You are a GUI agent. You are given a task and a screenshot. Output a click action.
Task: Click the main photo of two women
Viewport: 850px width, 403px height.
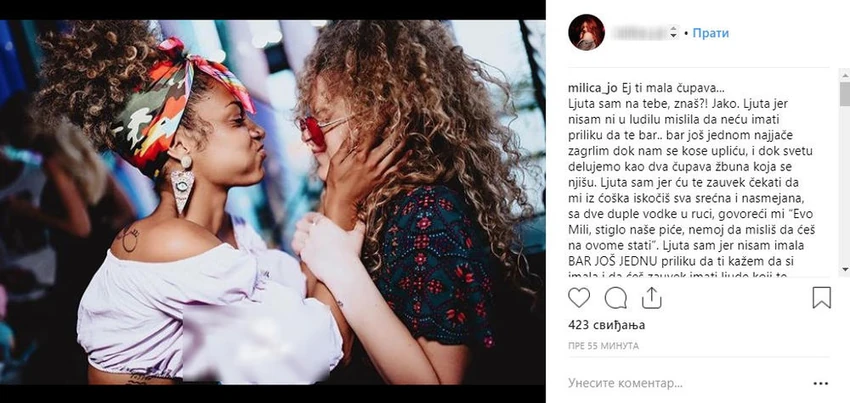273,202
